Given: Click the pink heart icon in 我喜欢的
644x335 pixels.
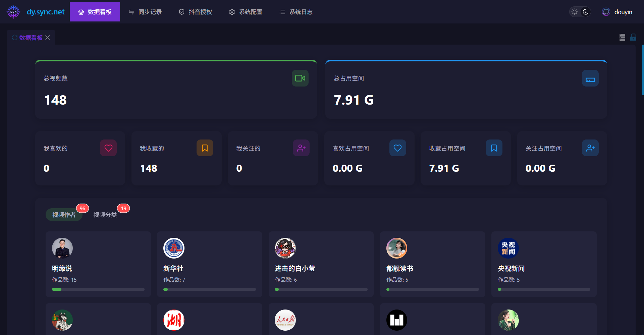Looking at the screenshot, I should [x=108, y=148].
